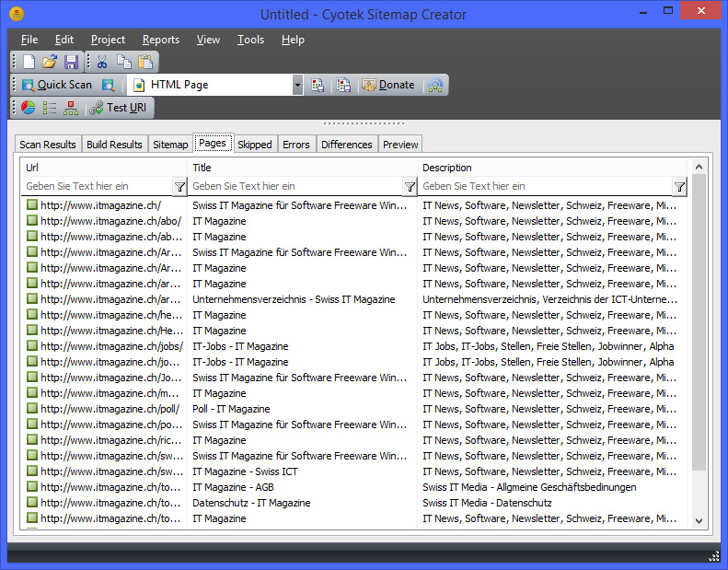Image resolution: width=728 pixels, height=570 pixels.
Task: Click the ping/broadcast sitemap icon
Action: click(435, 85)
